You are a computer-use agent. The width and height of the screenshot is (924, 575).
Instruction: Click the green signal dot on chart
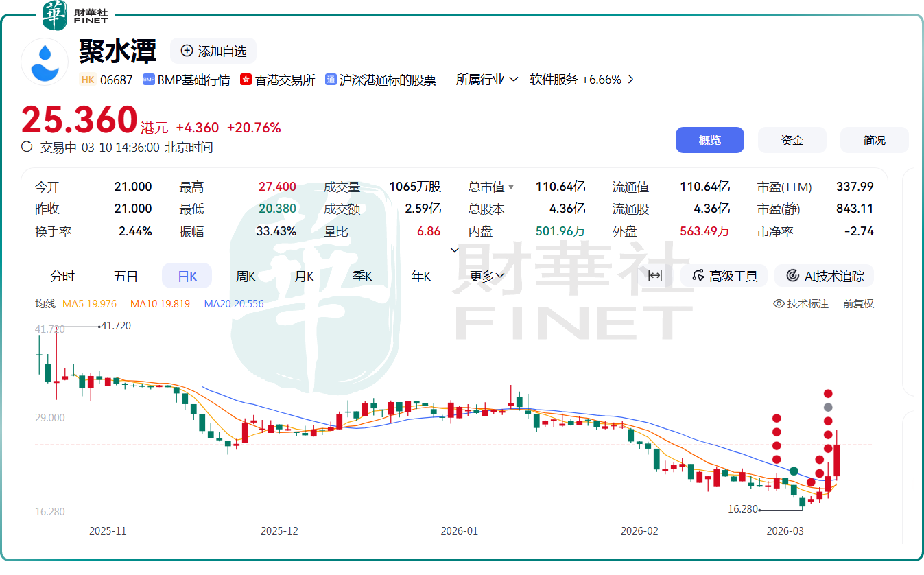794,471
